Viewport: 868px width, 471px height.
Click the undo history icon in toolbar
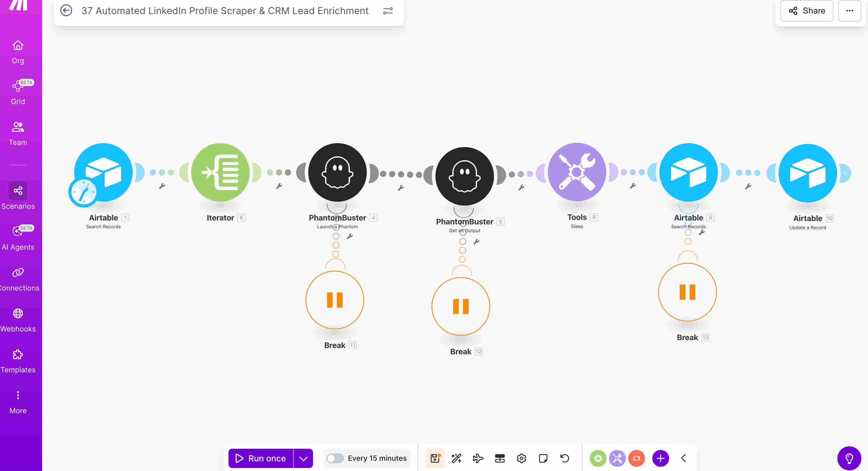(x=565, y=458)
